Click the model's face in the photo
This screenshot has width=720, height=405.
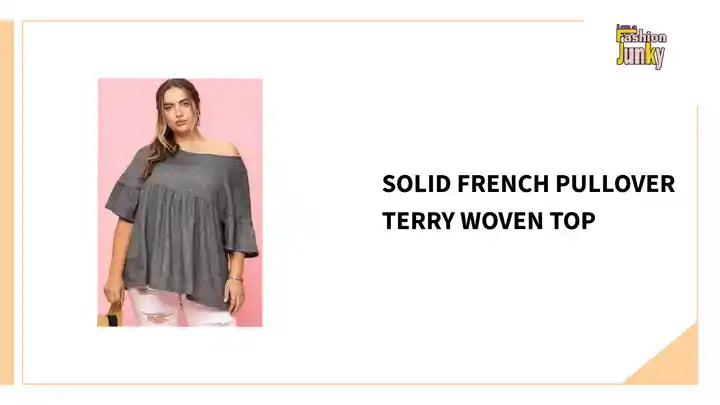[x=179, y=110]
